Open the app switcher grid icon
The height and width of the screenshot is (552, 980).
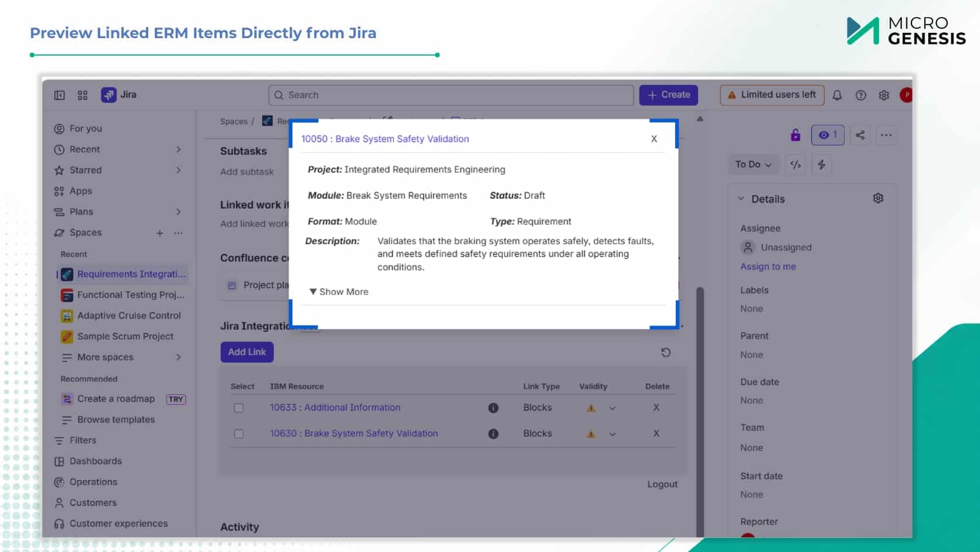pos(83,95)
